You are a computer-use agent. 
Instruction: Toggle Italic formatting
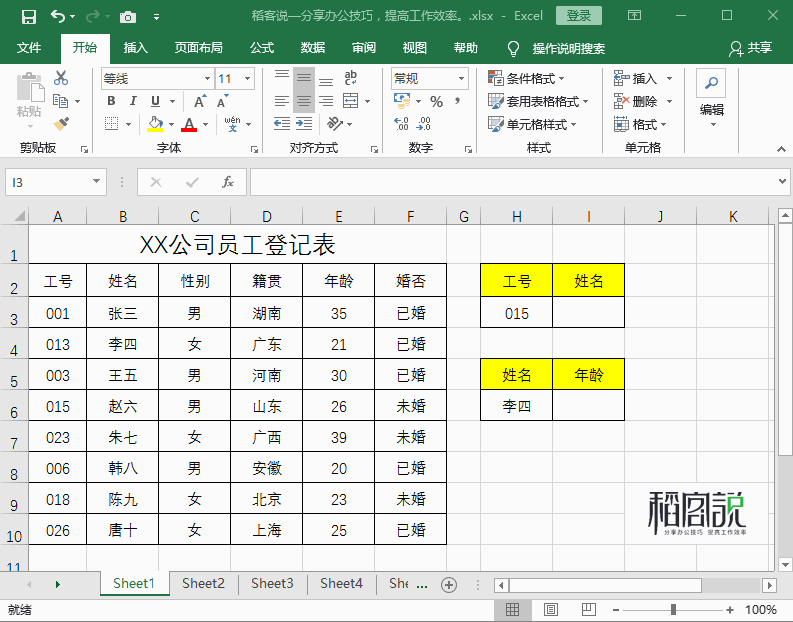(133, 101)
